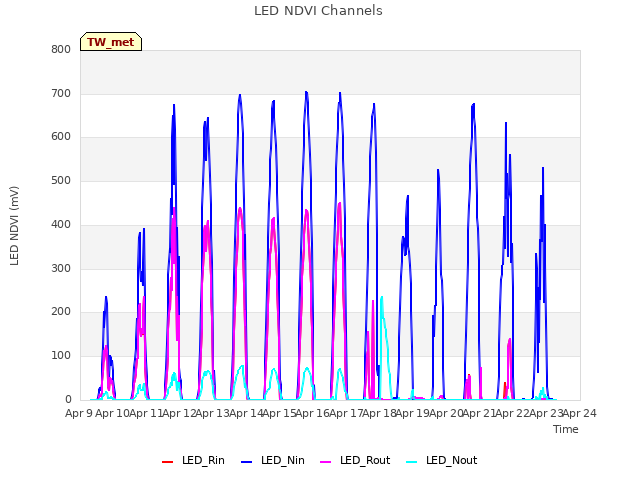Click the Apr 9 x-axis tick label
Screen dimensions: 640x480
pos(78,413)
